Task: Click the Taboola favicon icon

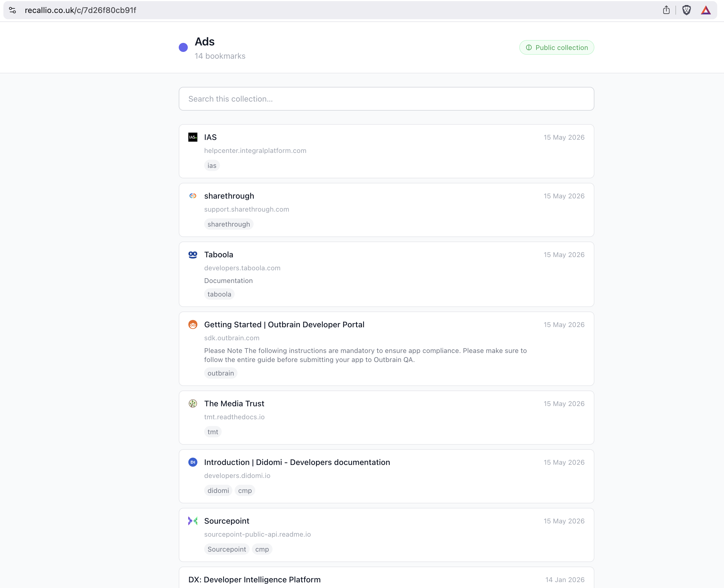Action: (193, 255)
